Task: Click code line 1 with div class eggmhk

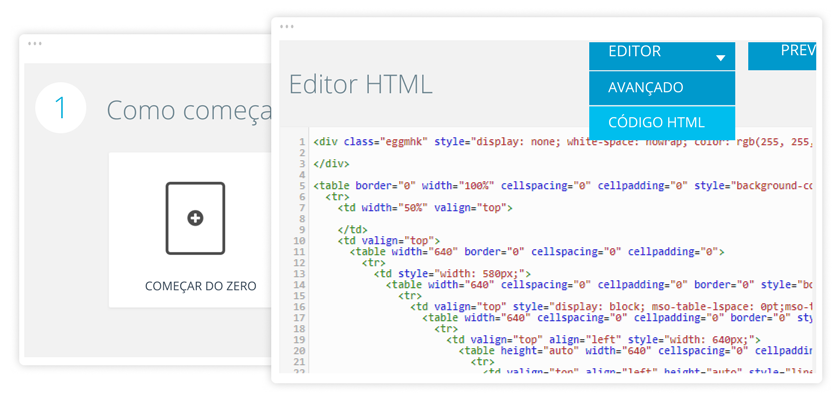Action: tap(562, 142)
